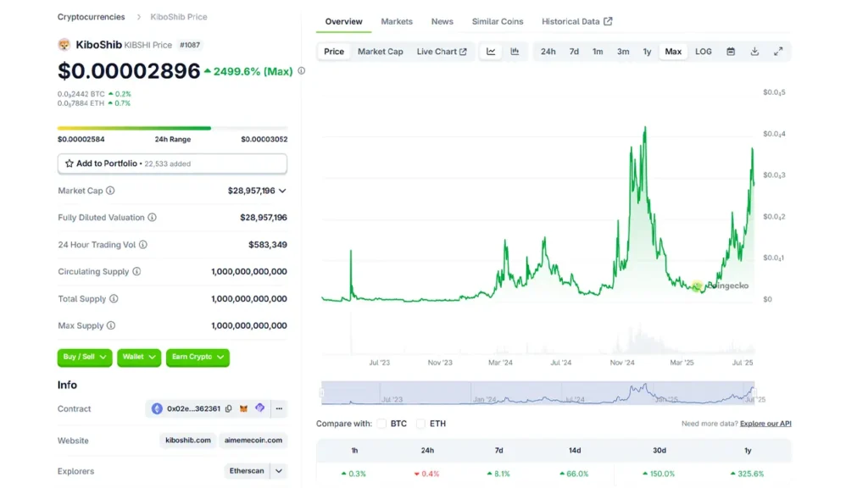Enable ETH comparison checkbox
This screenshot has width=868, height=488.
click(x=420, y=424)
